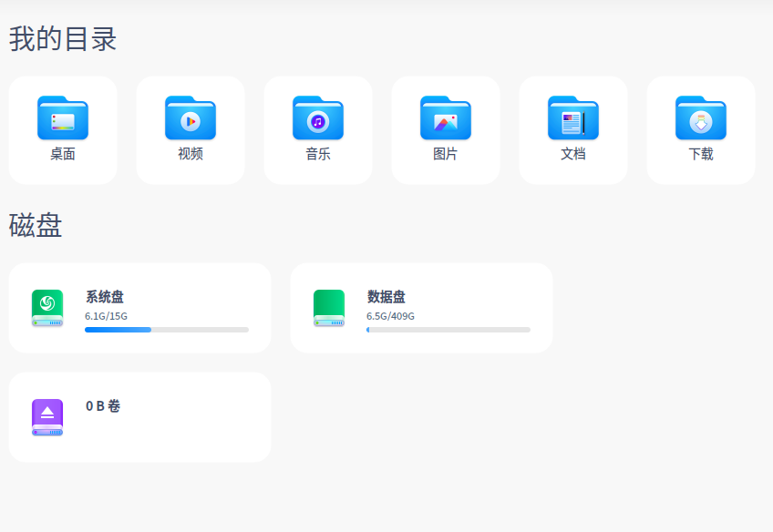This screenshot has height=532, width=773.
Task: Click the 6.1G/15G capacity text
Action: tap(106, 316)
